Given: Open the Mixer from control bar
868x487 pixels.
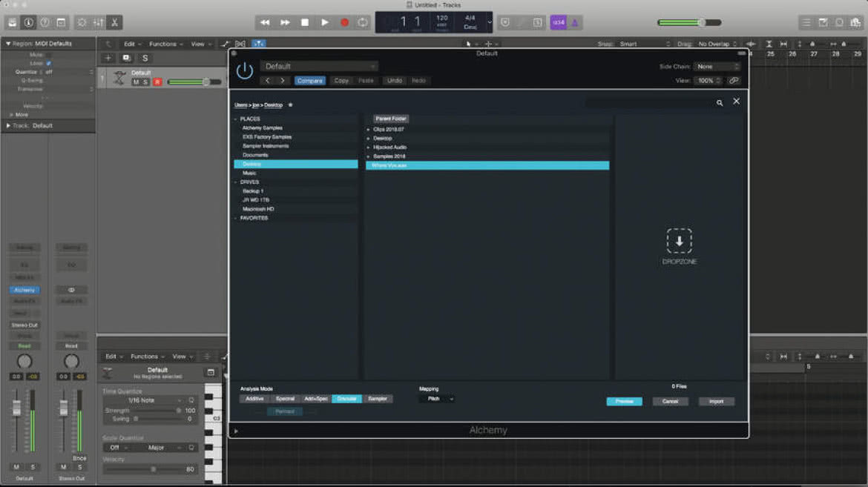Looking at the screenshot, I should 98,23.
